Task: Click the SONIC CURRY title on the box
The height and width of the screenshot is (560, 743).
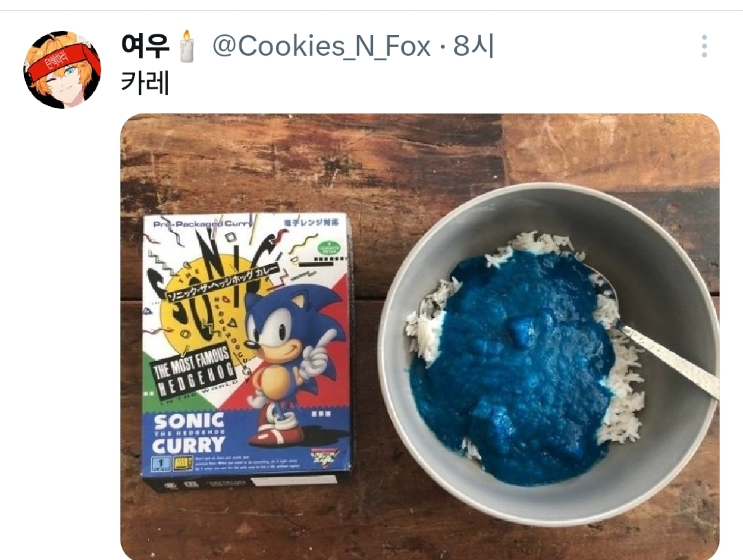Action: (x=189, y=431)
